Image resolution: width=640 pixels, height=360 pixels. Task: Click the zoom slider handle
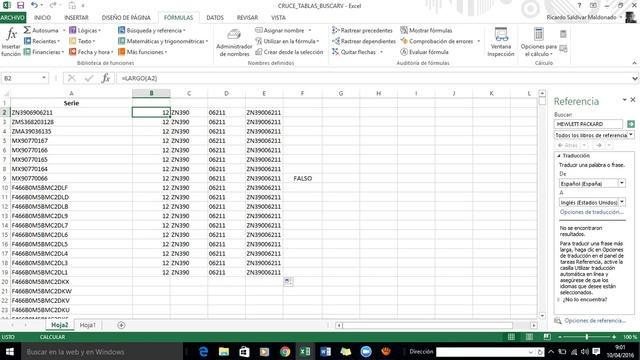click(587, 337)
